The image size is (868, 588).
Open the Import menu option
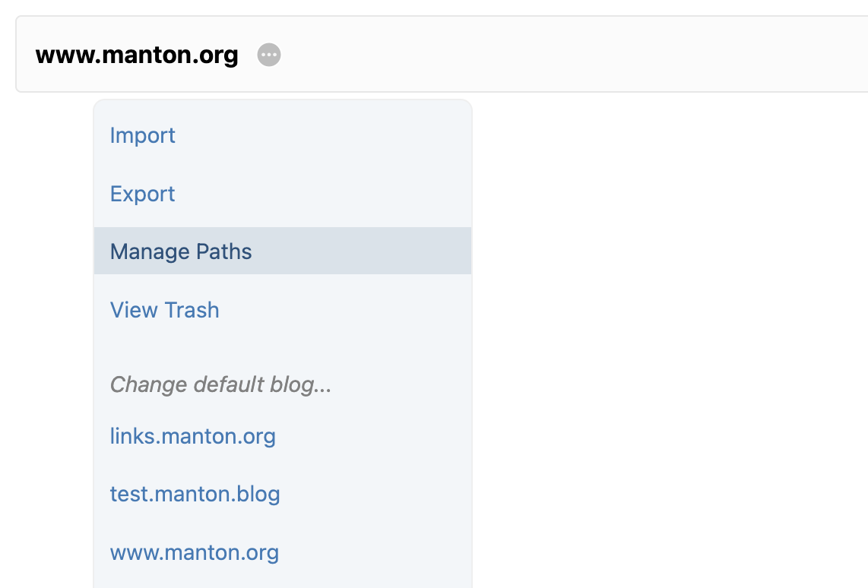143,135
